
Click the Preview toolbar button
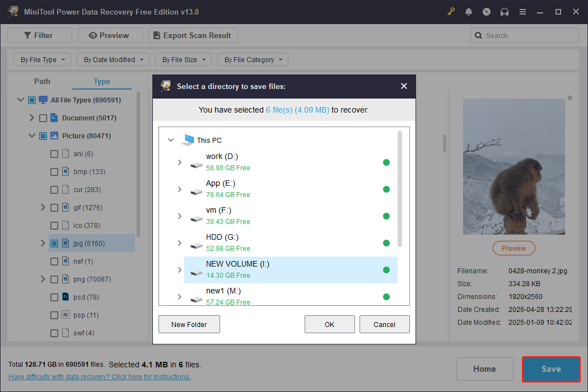pyautogui.click(x=110, y=35)
